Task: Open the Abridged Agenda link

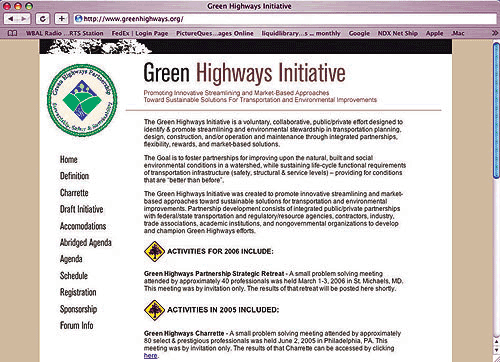Action: 86,243
